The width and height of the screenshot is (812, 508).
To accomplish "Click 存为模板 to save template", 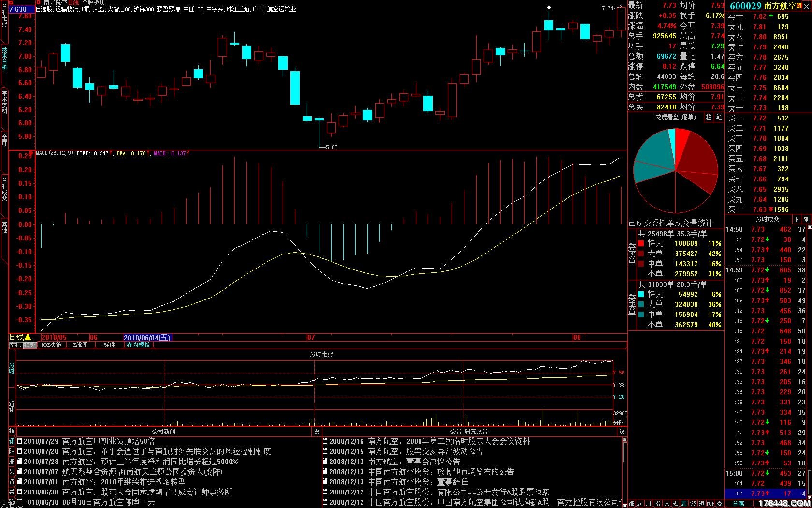I will (138, 345).
